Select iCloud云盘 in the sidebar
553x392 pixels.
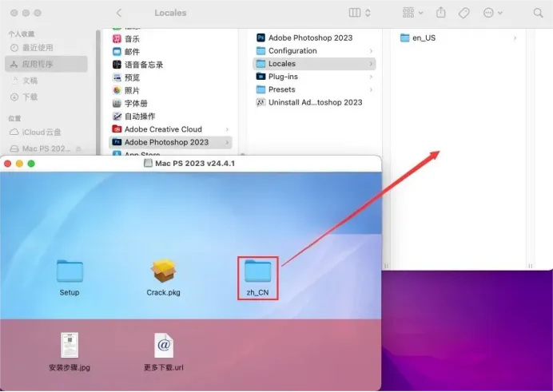(46, 133)
